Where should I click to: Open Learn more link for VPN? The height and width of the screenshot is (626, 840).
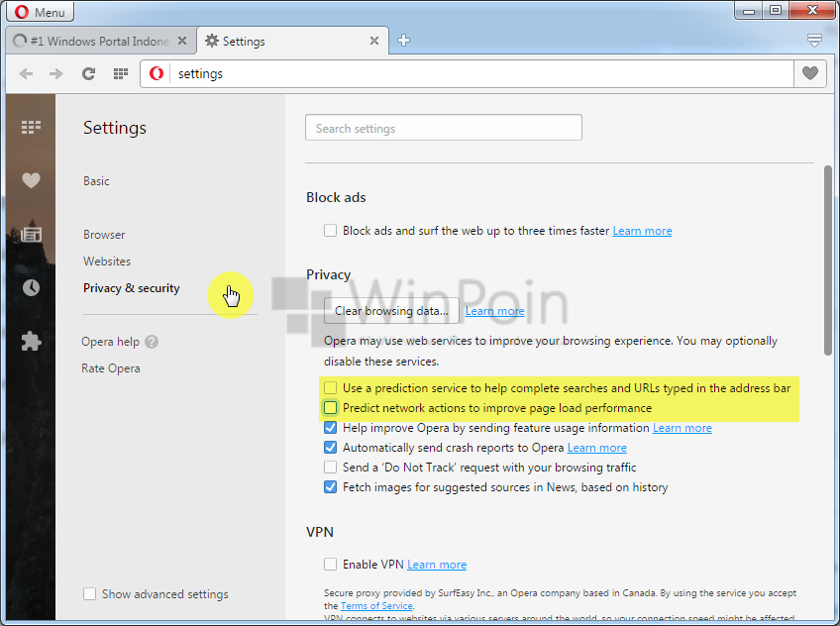coord(437,565)
